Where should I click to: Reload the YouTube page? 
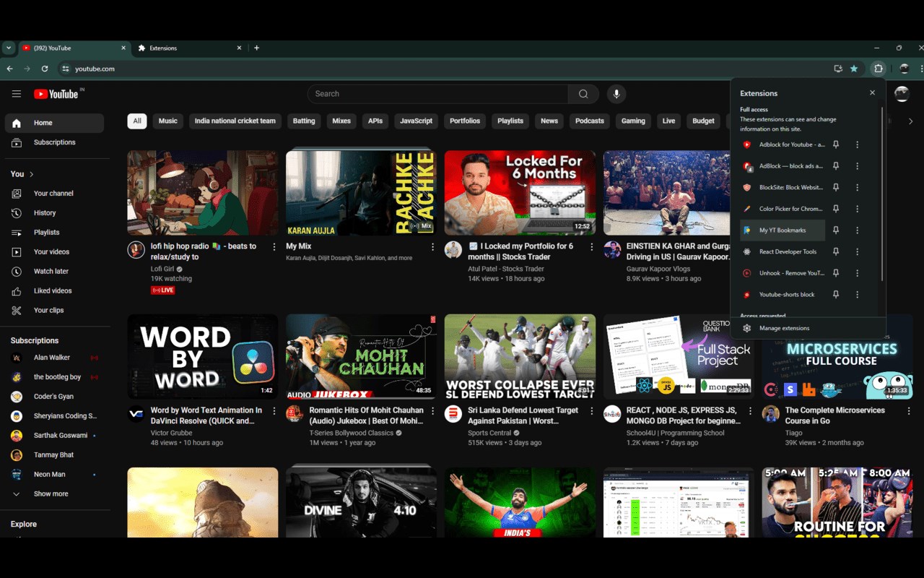(x=45, y=69)
